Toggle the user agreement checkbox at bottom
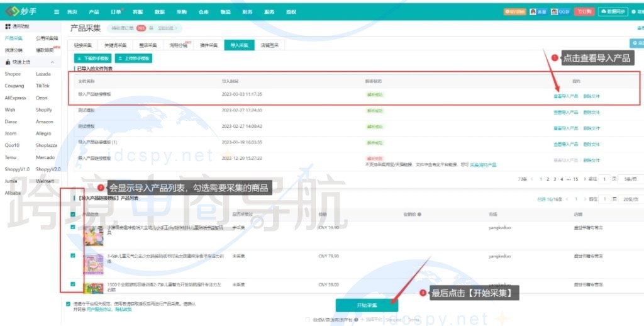The width and height of the screenshot is (644, 326). pos(69,303)
